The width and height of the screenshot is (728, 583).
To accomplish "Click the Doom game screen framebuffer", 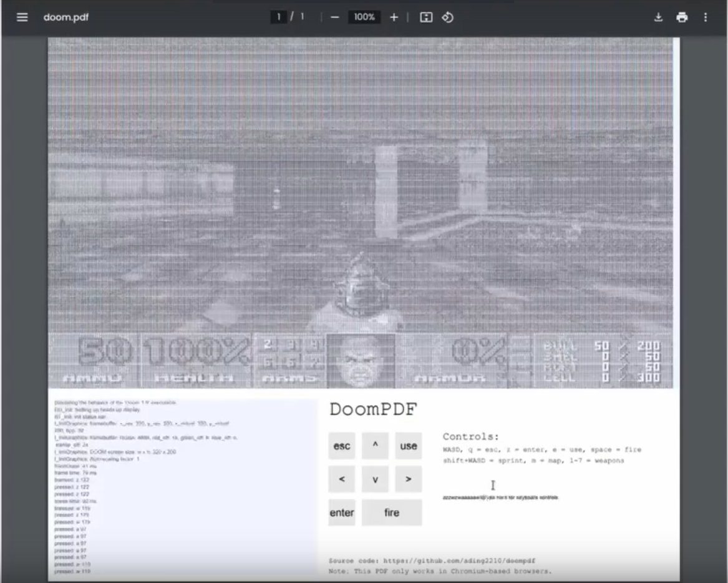I will point(361,213).
